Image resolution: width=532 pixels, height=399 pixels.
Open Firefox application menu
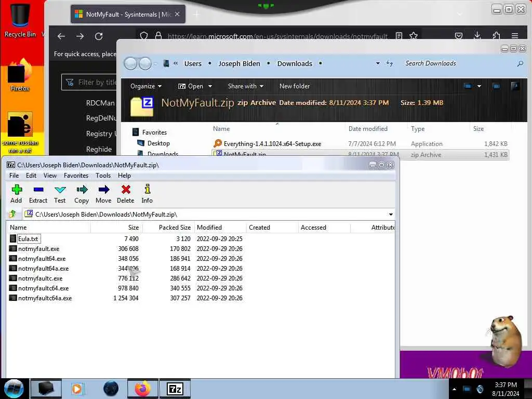point(515,36)
